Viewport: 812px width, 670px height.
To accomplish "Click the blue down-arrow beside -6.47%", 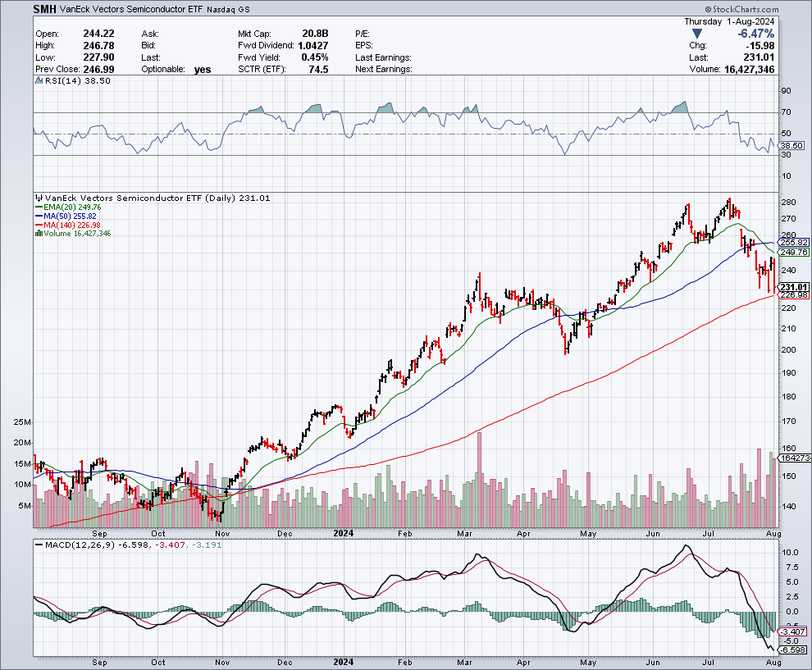I will pos(696,34).
